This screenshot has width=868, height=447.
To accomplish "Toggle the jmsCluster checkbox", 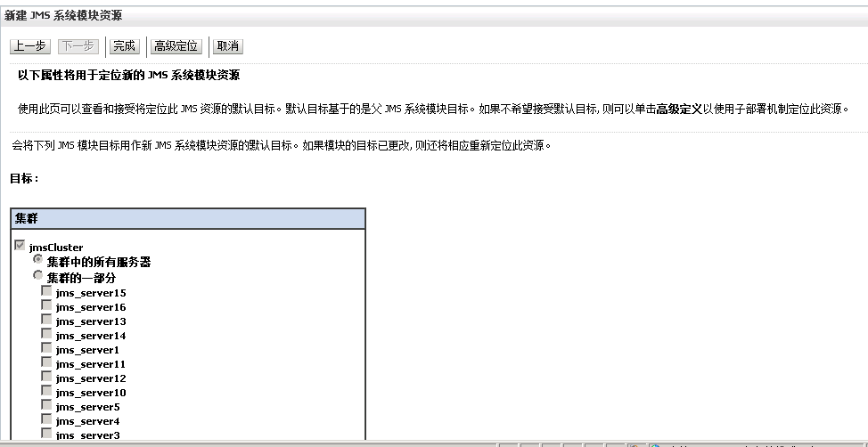I will click(20, 245).
